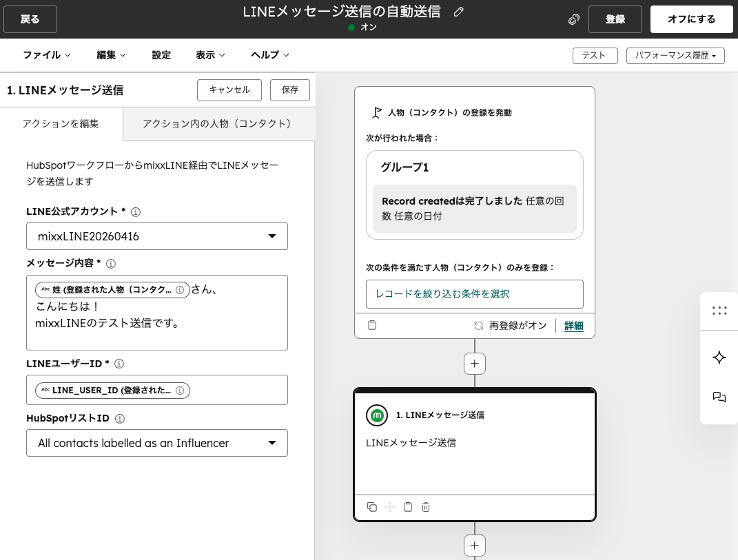Edit workflow name with pencil icon
This screenshot has height=560, width=738.
(x=458, y=12)
